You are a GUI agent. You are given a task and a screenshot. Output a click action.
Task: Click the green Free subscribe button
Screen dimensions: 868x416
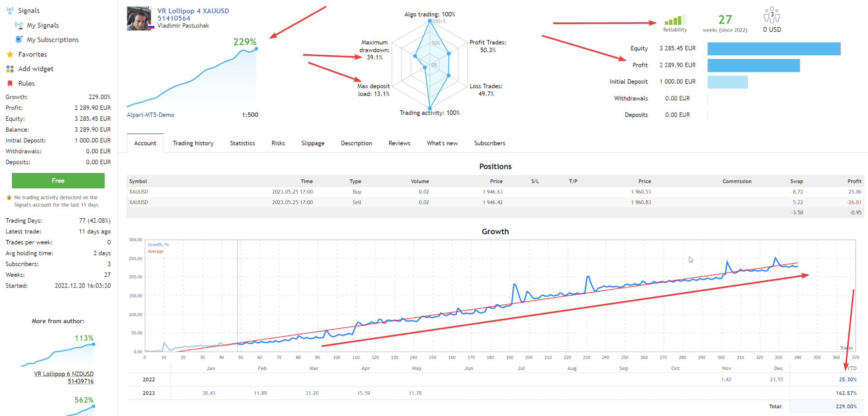[x=58, y=181]
